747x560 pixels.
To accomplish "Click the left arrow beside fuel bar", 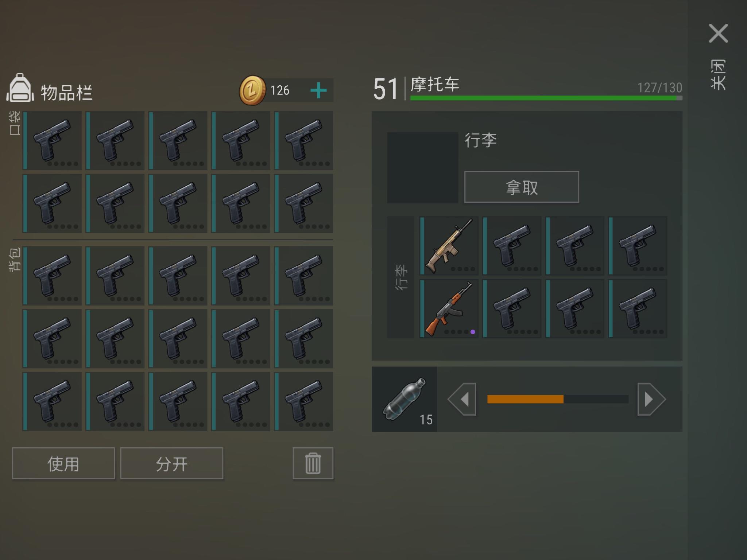I will click(x=462, y=399).
